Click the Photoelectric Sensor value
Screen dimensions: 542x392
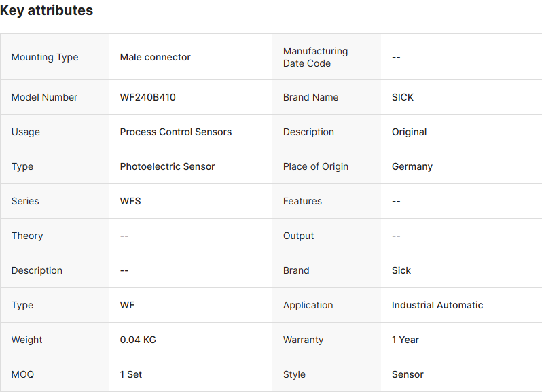click(x=167, y=166)
